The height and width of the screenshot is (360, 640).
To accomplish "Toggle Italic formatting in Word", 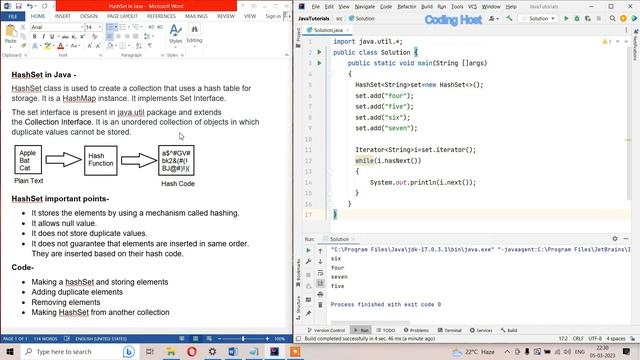I will (43, 37).
